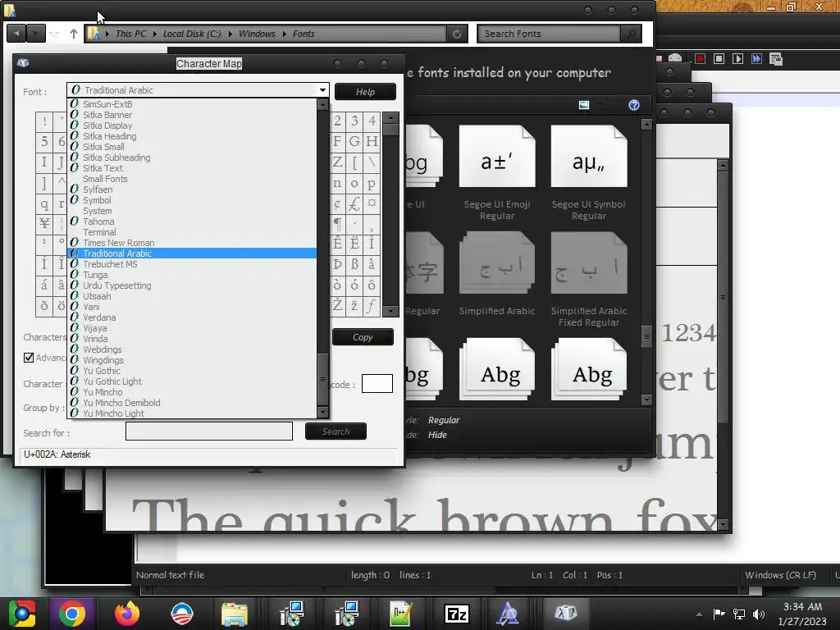Click playback macro icon in background toolbar
The image size is (840, 630).
(737, 58)
